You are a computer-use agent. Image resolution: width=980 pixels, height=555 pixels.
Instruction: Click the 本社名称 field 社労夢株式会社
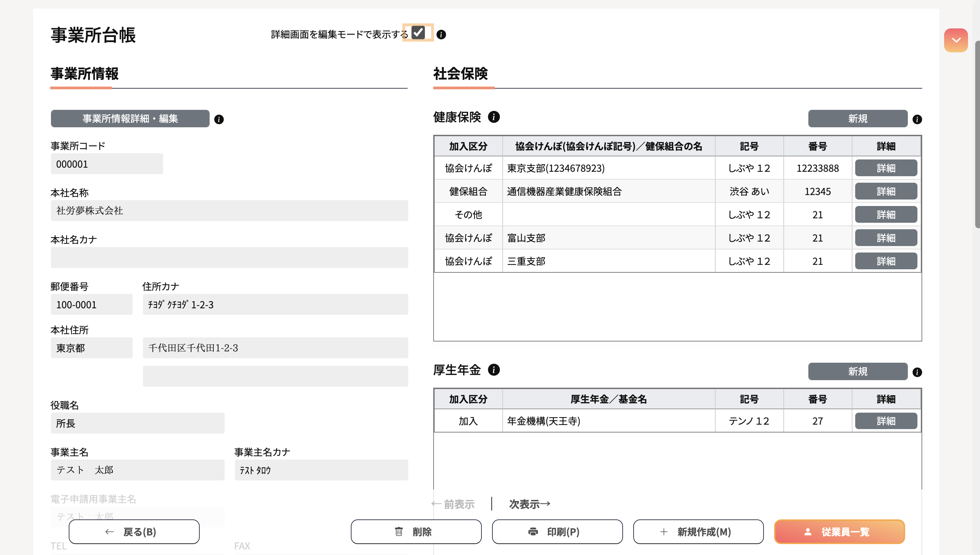click(x=229, y=211)
